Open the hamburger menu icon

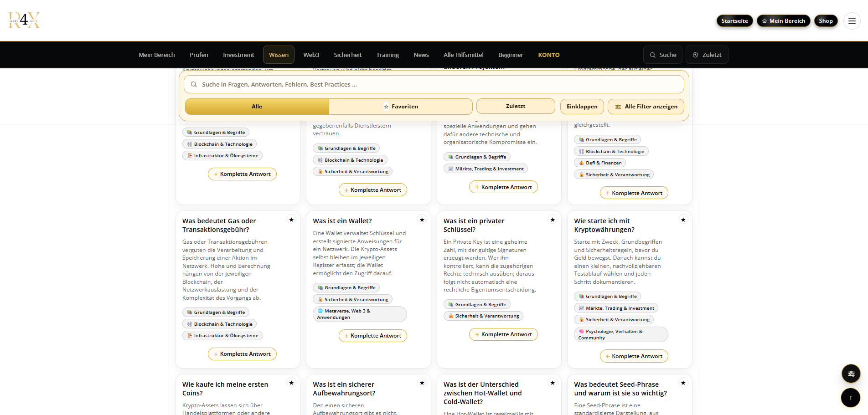(x=852, y=21)
